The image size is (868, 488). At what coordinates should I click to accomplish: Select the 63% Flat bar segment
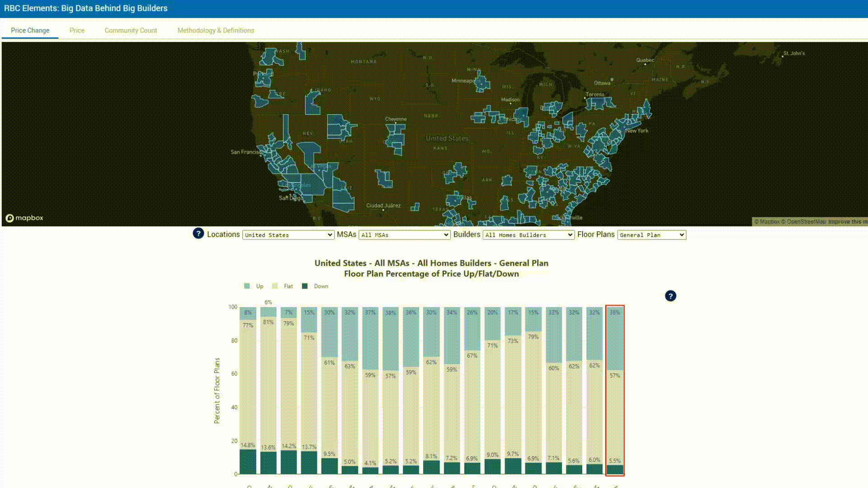click(x=350, y=413)
